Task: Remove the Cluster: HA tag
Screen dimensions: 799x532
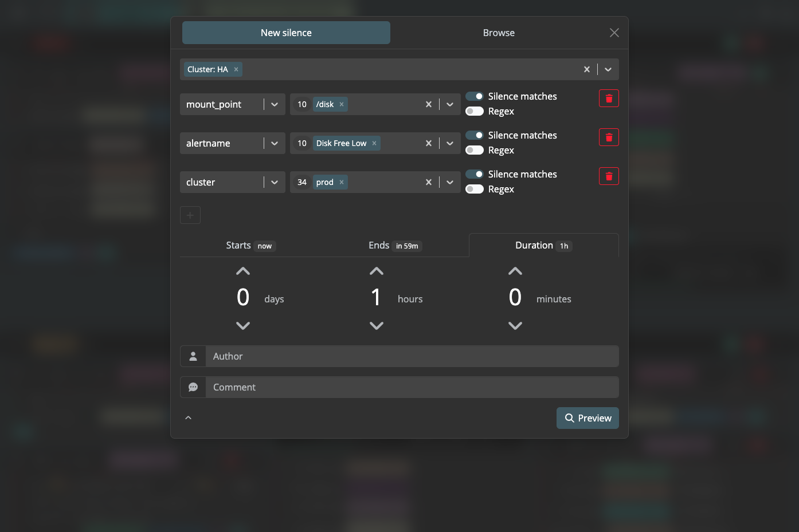Action: (x=236, y=69)
